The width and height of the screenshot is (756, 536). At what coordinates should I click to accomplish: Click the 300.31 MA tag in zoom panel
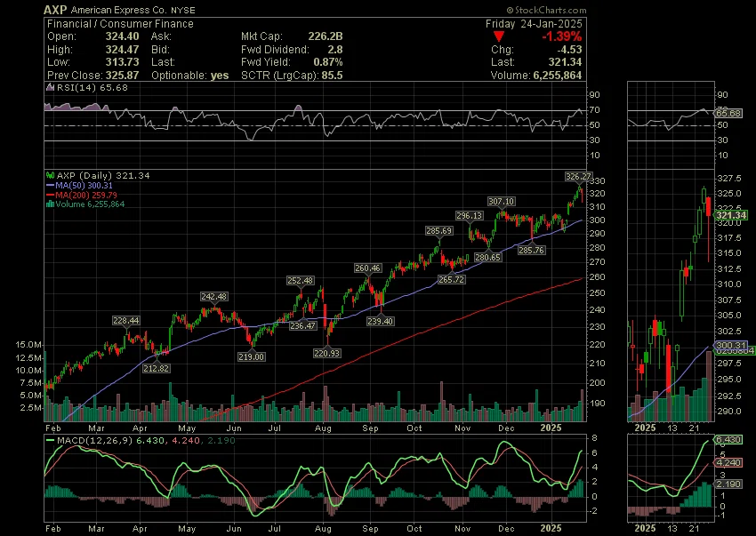coord(731,345)
